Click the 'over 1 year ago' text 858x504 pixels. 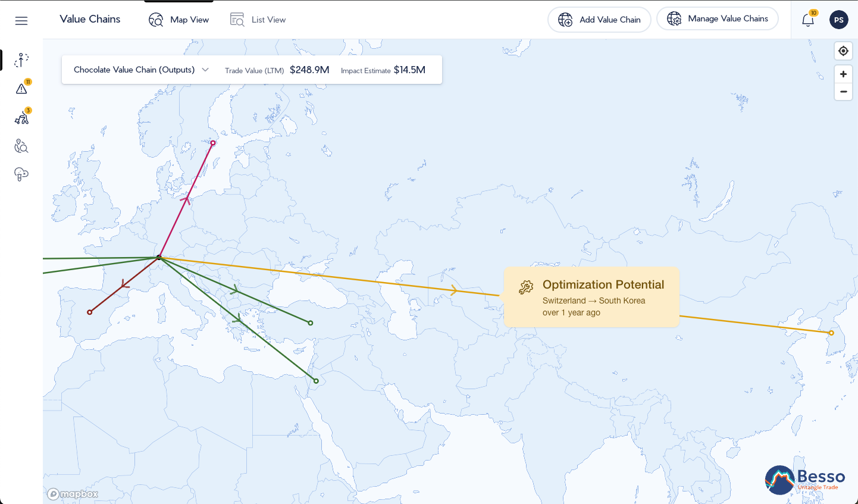coord(571,312)
